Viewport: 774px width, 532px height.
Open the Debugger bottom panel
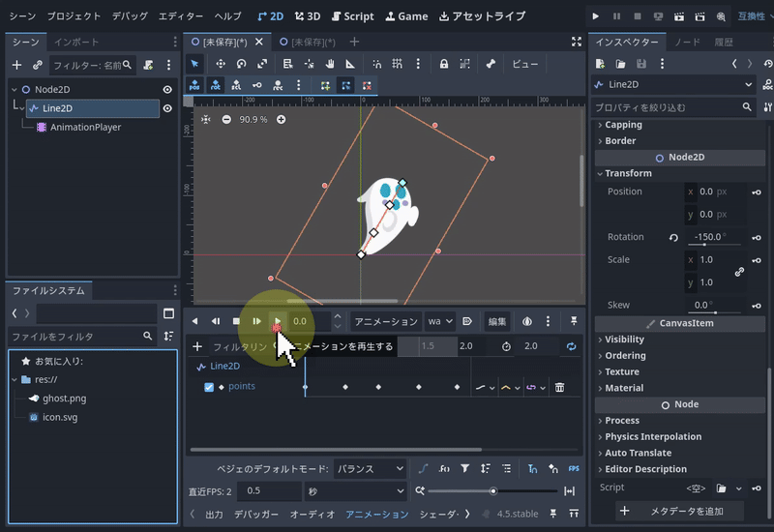click(x=255, y=515)
